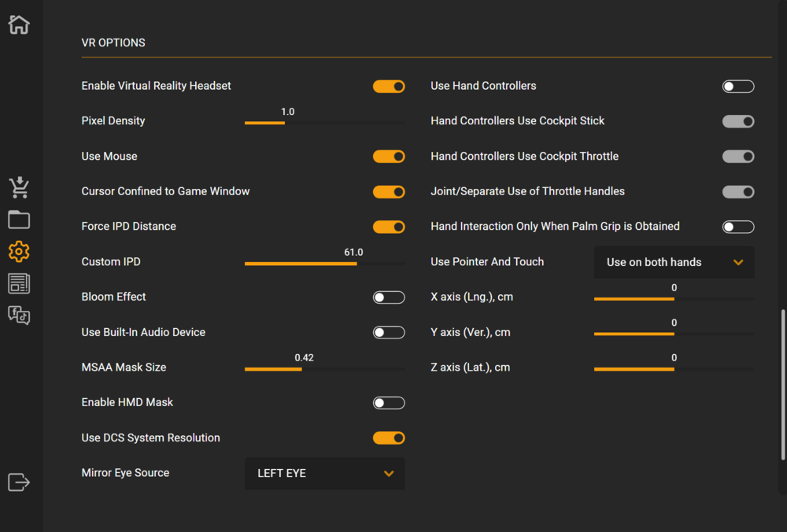Turn off the Use Mouse toggle
This screenshot has width=787, height=532.
click(389, 157)
